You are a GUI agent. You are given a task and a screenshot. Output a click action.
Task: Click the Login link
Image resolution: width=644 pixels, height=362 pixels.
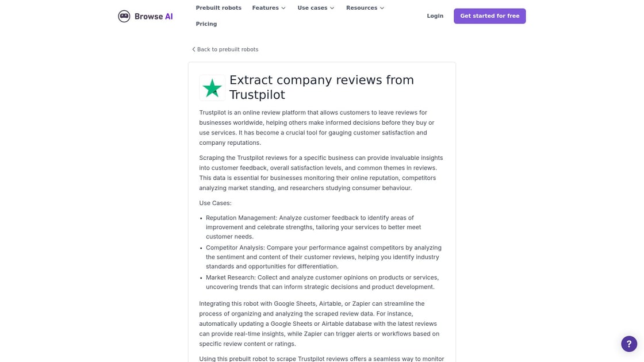point(435,16)
